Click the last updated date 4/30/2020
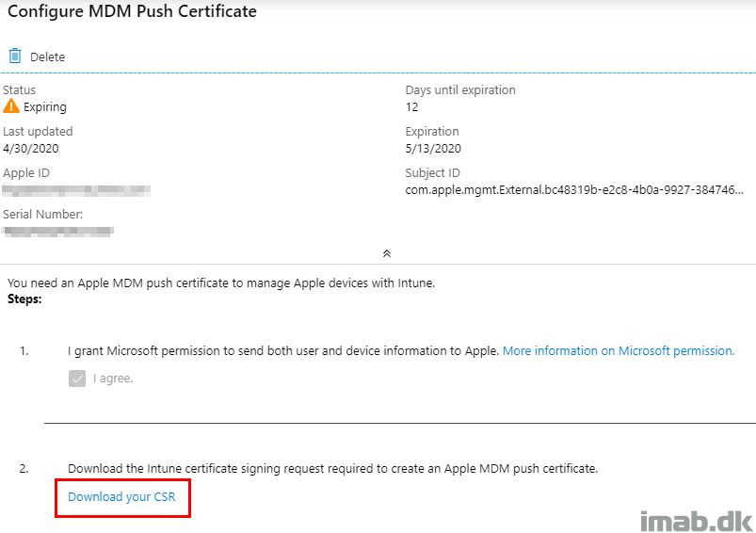The width and height of the screenshot is (756, 533). point(32,148)
